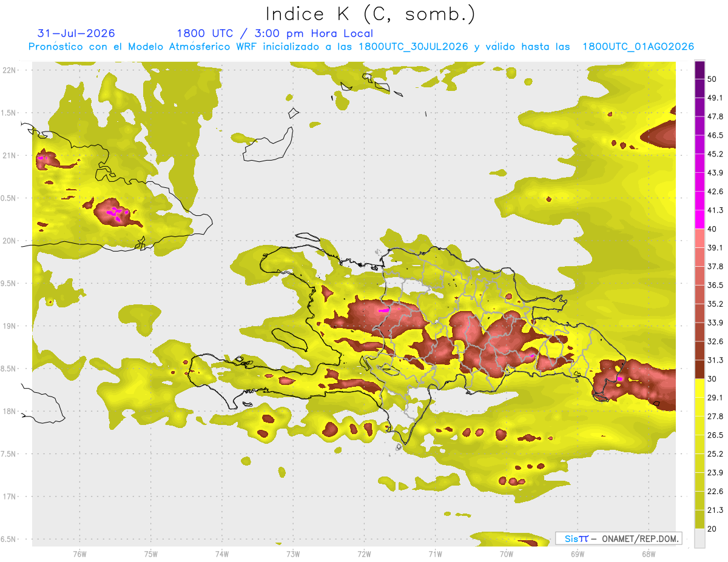Image resolution: width=728 pixels, height=562 pixels.
Task: Click the '22N' latitude label
Action: pyautogui.click(x=10, y=70)
